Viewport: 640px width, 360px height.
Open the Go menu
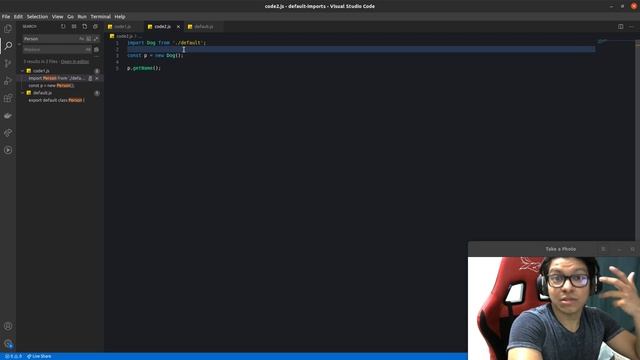pyautogui.click(x=71, y=17)
